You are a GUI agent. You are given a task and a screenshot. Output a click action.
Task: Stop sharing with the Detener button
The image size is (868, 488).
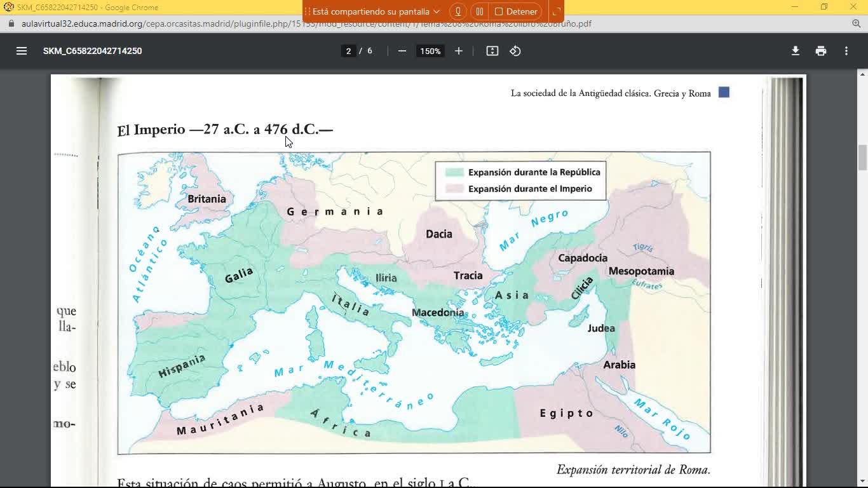517,11
